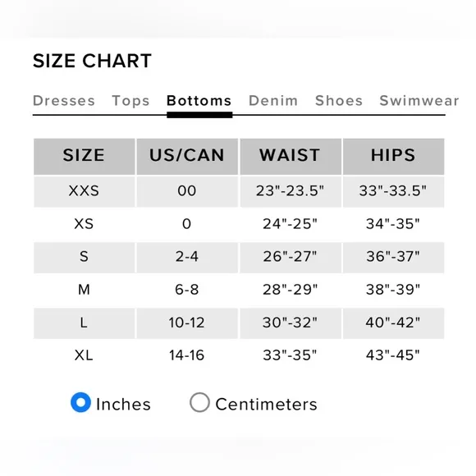Open the Tops size tab
The height and width of the screenshot is (476, 476).
130,101
